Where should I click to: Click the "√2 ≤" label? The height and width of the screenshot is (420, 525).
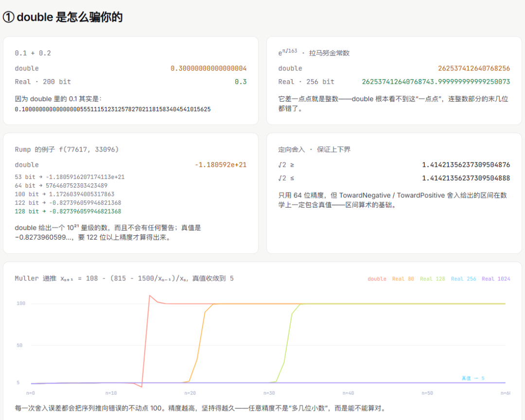click(286, 178)
